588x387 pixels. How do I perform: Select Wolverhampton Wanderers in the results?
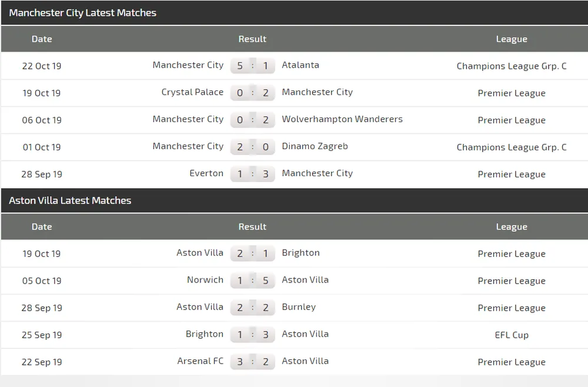[342, 119]
